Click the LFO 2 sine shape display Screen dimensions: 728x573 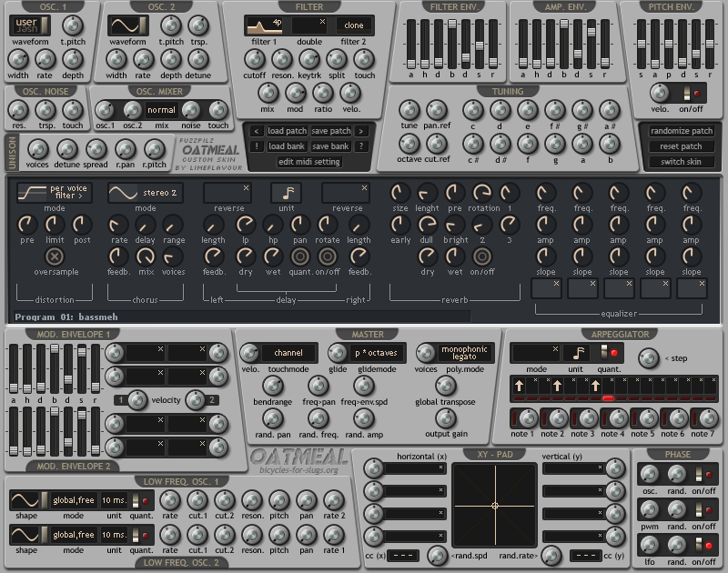point(25,535)
